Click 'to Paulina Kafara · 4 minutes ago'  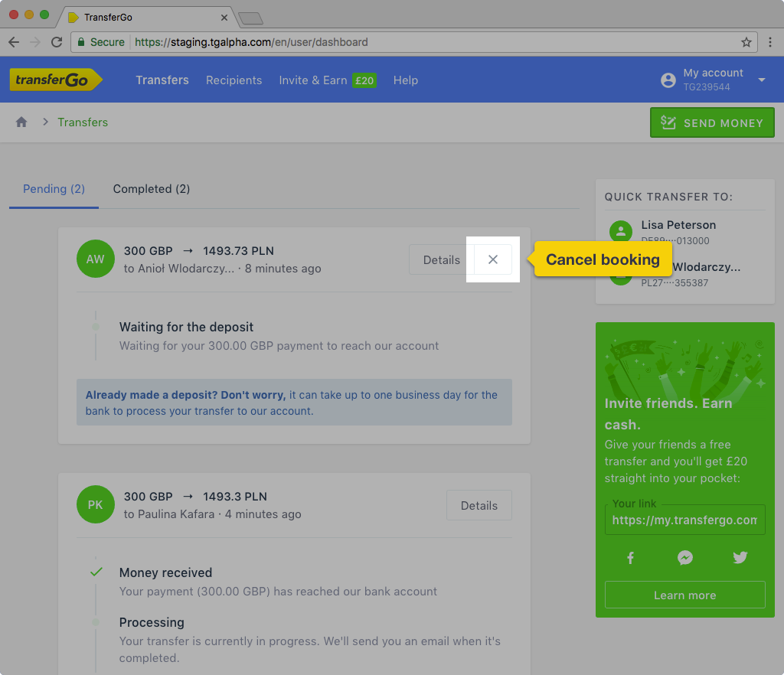tap(213, 514)
